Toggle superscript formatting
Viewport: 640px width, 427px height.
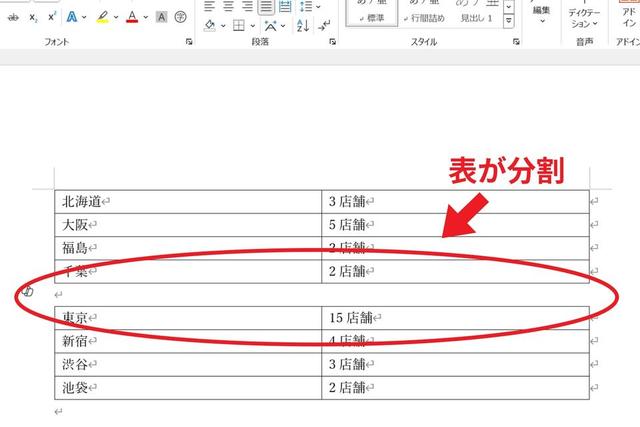(x=52, y=17)
